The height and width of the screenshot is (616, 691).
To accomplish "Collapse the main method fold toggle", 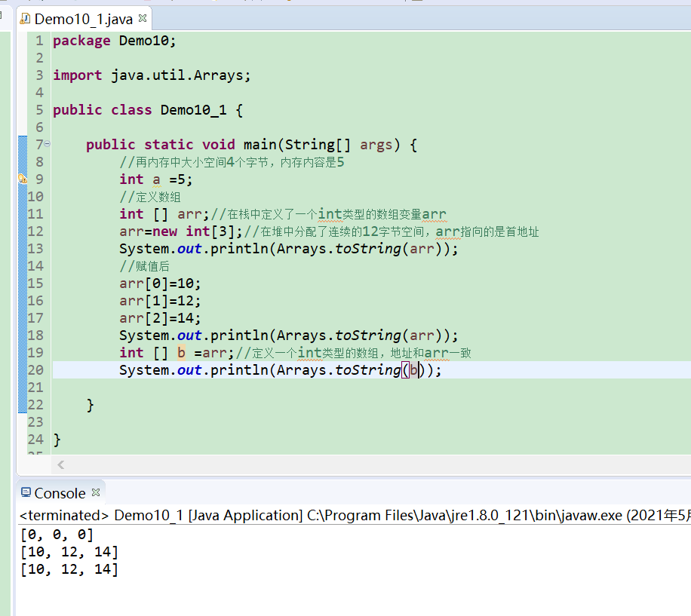I will [x=48, y=143].
